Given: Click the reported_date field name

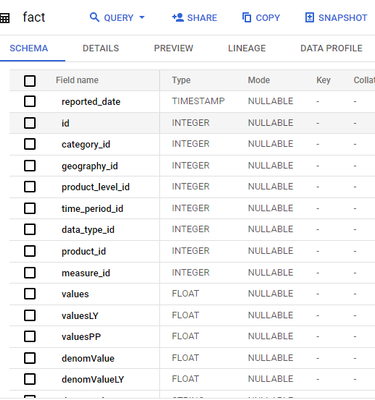Looking at the screenshot, I should [x=91, y=102].
